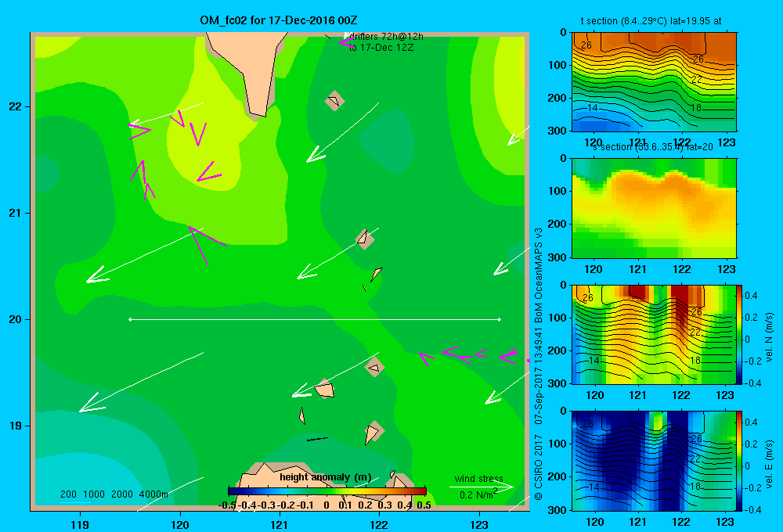Viewport: 783px width, 532px height.
Task: Click the wind stress reference arrow in legend
Action: click(482, 486)
